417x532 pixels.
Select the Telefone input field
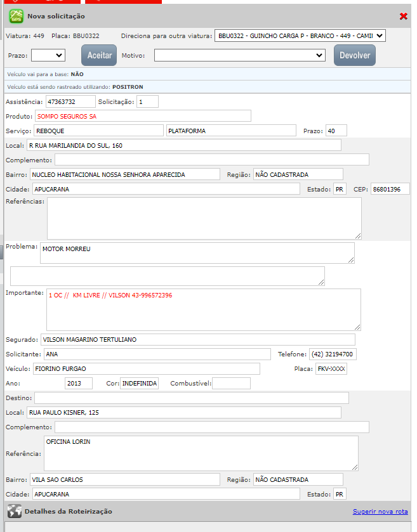pos(333,354)
